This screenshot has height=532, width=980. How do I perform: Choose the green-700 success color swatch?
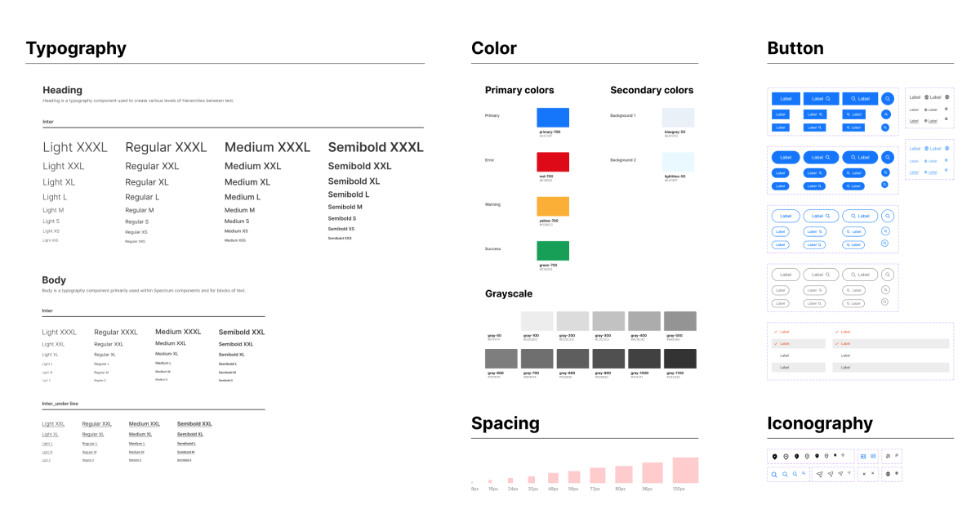point(553,250)
